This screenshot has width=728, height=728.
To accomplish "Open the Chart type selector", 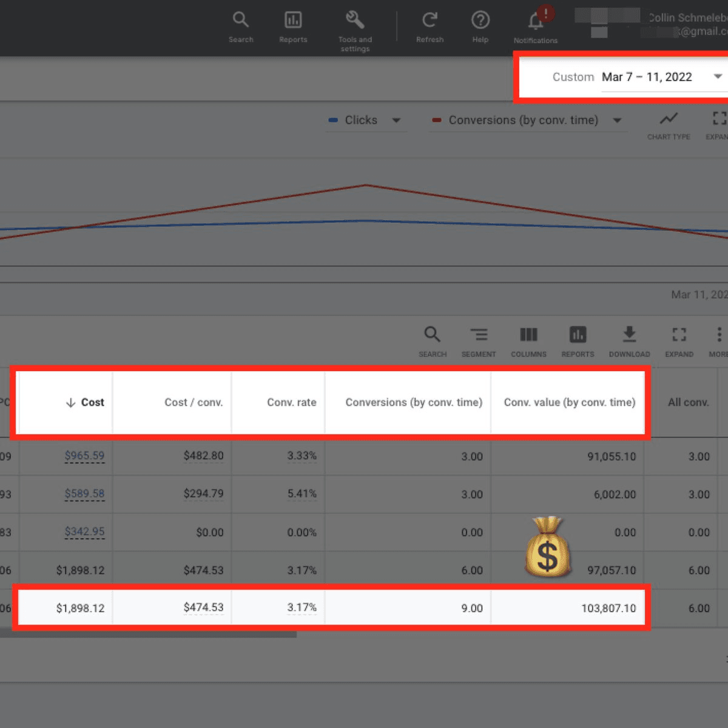I will click(x=669, y=119).
